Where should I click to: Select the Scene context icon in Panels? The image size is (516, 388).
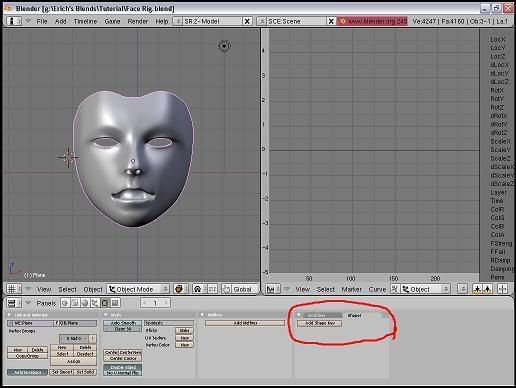pyautogui.click(x=115, y=303)
